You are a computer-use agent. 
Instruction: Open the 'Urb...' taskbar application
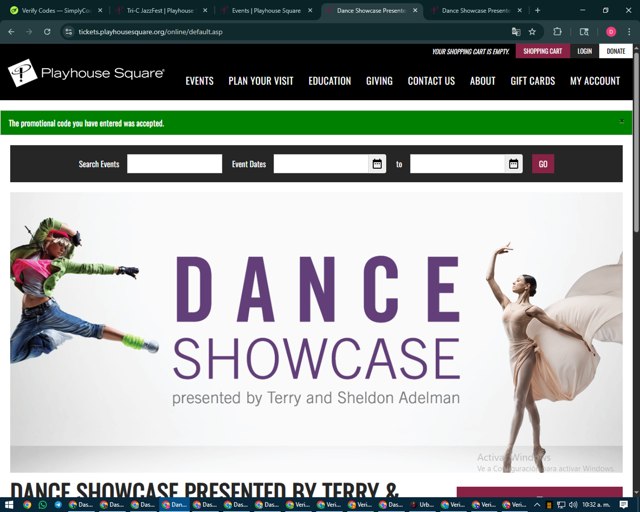(x=422, y=505)
